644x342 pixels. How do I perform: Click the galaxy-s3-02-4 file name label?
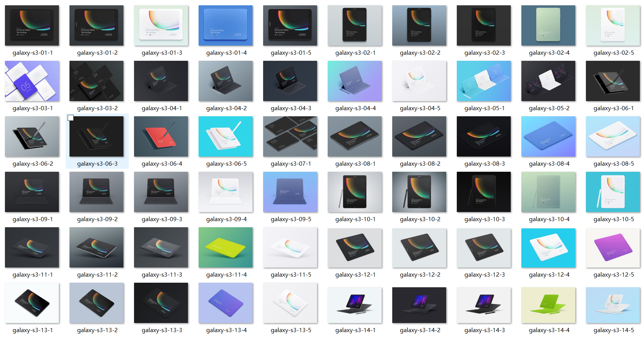point(549,53)
